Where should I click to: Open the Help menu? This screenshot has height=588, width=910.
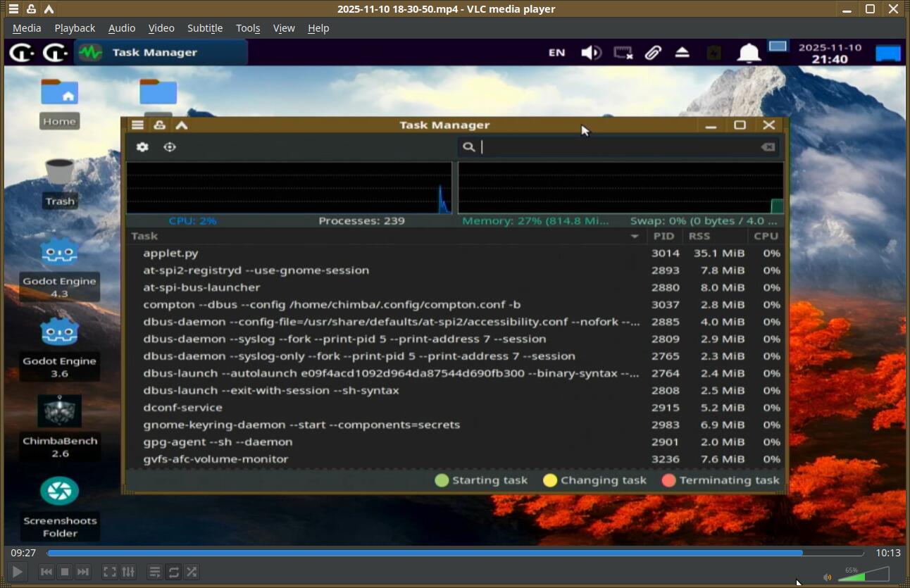coord(318,28)
